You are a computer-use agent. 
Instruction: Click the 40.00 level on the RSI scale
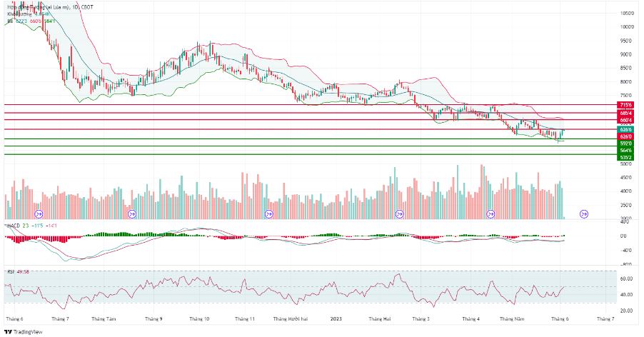point(626,295)
